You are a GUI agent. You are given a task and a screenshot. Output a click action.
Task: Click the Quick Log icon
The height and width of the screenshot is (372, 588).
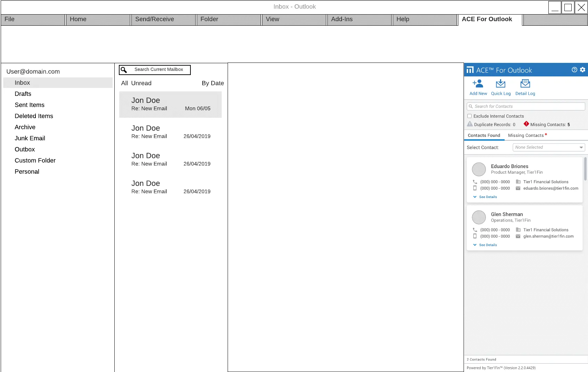pyautogui.click(x=500, y=84)
